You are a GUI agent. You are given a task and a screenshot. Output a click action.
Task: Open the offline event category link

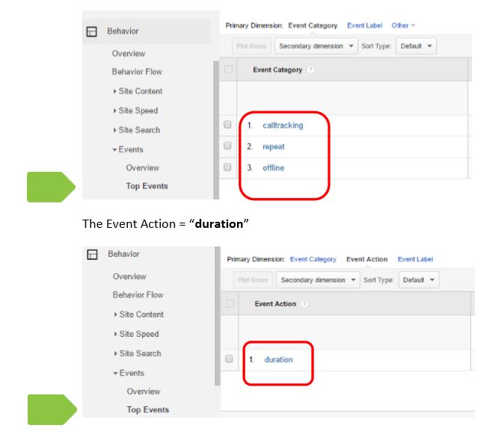(273, 168)
